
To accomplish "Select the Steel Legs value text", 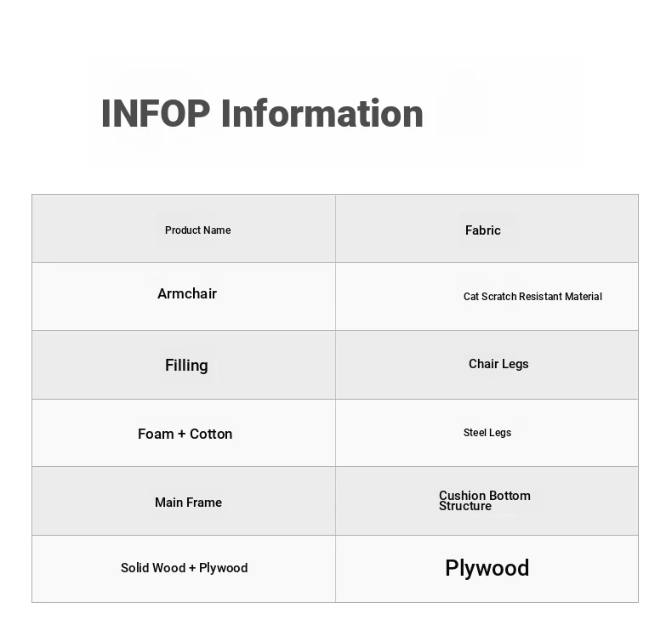I will coord(487,433).
